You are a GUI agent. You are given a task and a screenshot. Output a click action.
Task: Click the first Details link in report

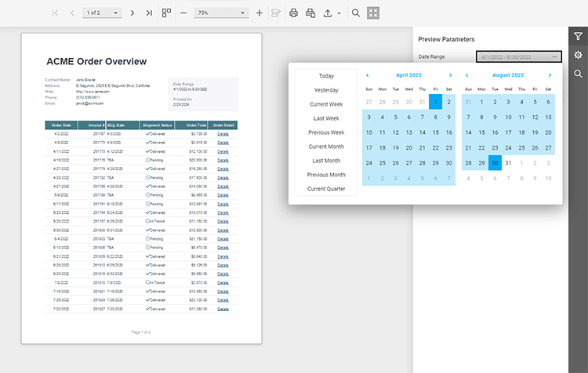point(223,134)
